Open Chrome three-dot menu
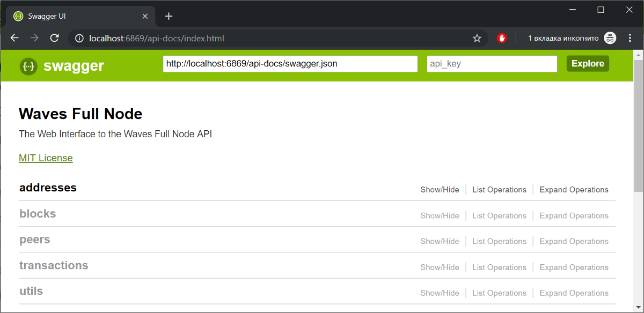This screenshot has width=644, height=313. (630, 38)
